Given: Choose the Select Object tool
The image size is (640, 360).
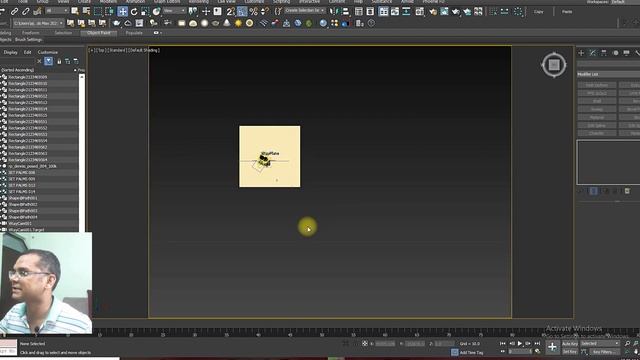Looking at the screenshot, I should [75, 11].
